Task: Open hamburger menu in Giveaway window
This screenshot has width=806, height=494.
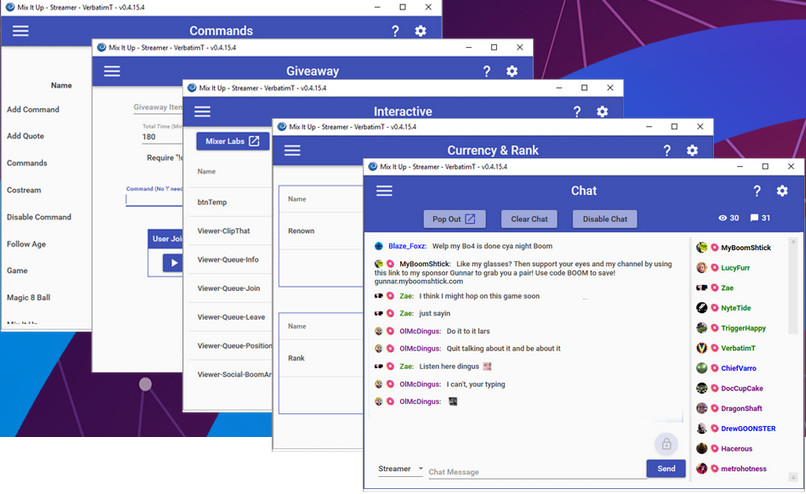Action: tap(112, 71)
